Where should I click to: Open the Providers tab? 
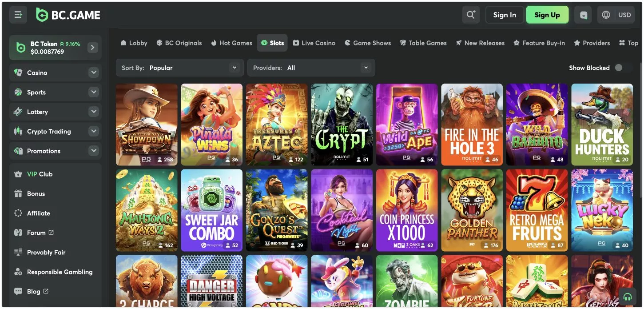[x=592, y=43]
